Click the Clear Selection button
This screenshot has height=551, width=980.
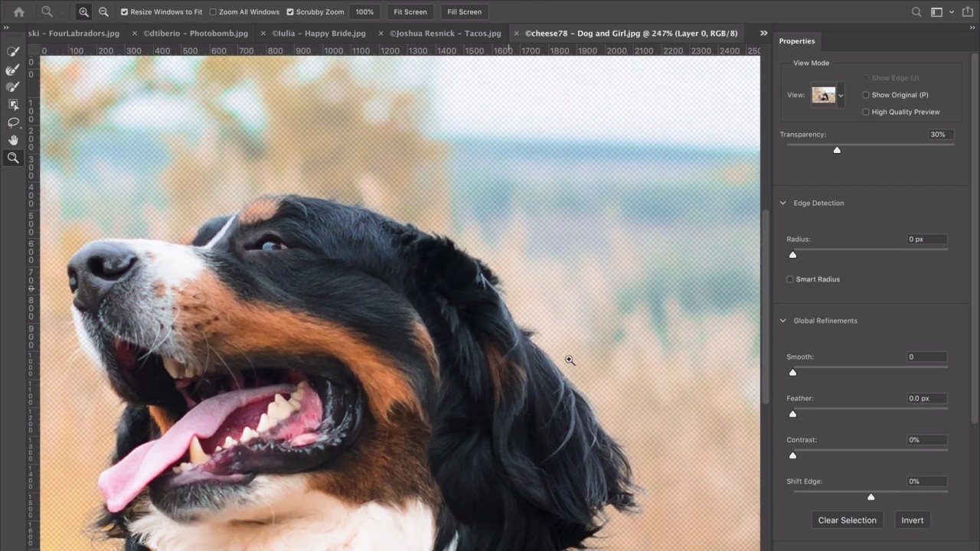(x=847, y=520)
